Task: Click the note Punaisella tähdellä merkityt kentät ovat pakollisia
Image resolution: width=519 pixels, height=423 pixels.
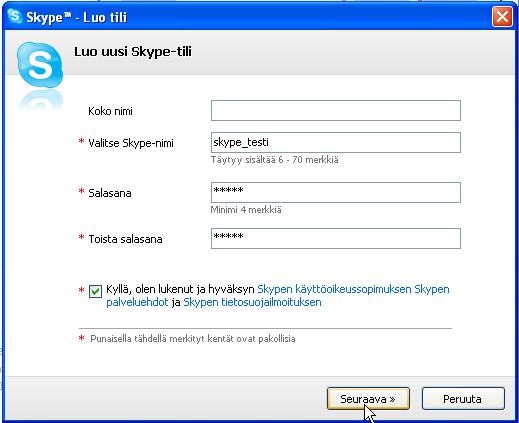Action: [x=193, y=339]
